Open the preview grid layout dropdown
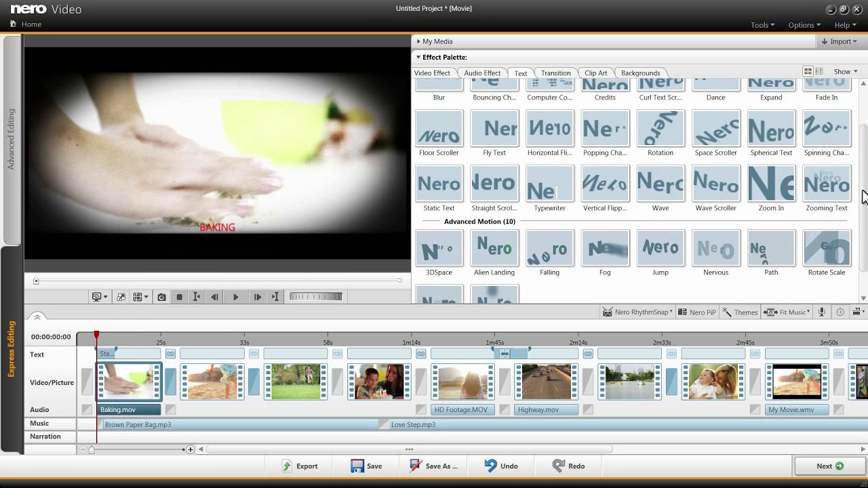The height and width of the screenshot is (488, 868). coord(141,297)
